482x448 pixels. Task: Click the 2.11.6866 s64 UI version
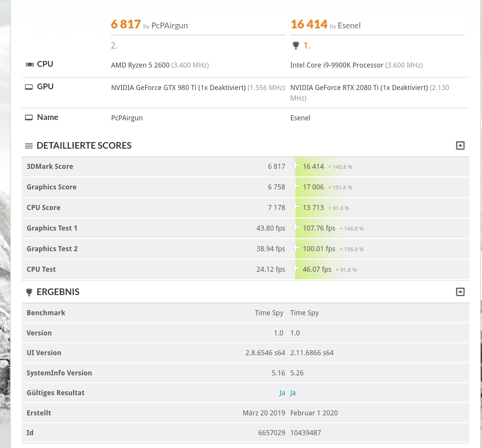(312, 353)
